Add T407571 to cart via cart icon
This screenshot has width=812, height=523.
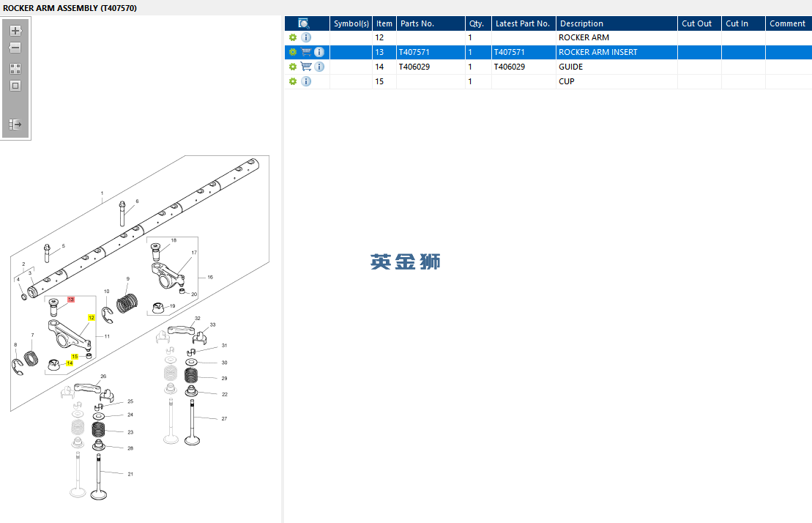coord(306,52)
